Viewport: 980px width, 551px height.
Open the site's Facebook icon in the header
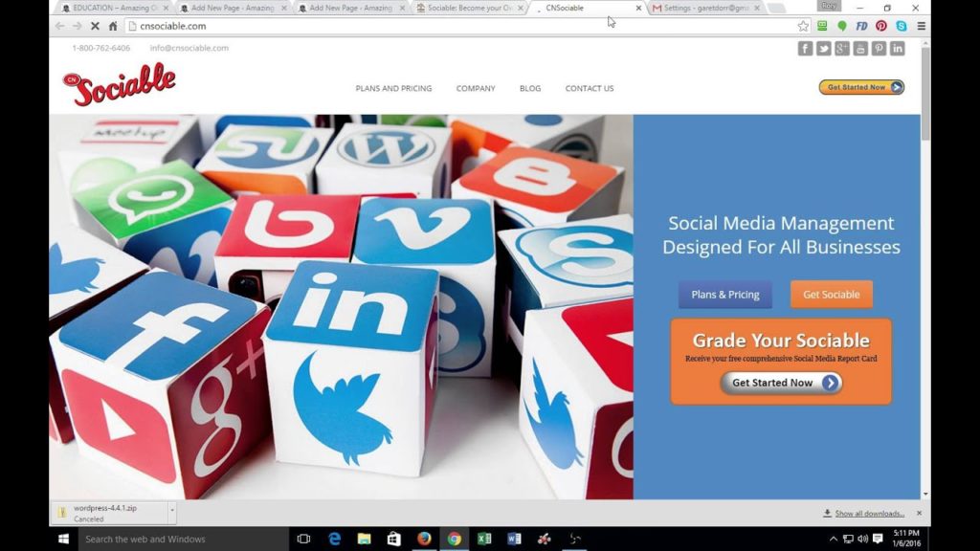coord(805,48)
